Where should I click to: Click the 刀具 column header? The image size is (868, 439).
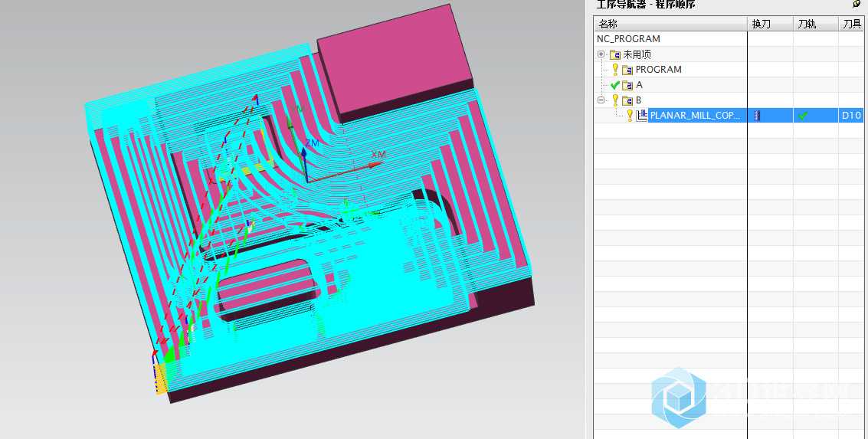tap(852, 24)
